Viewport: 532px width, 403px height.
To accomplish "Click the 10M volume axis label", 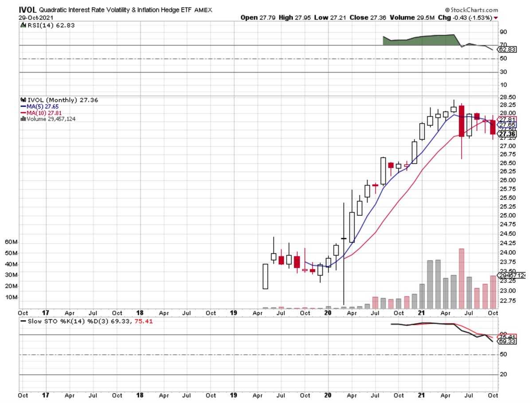I will (11, 297).
